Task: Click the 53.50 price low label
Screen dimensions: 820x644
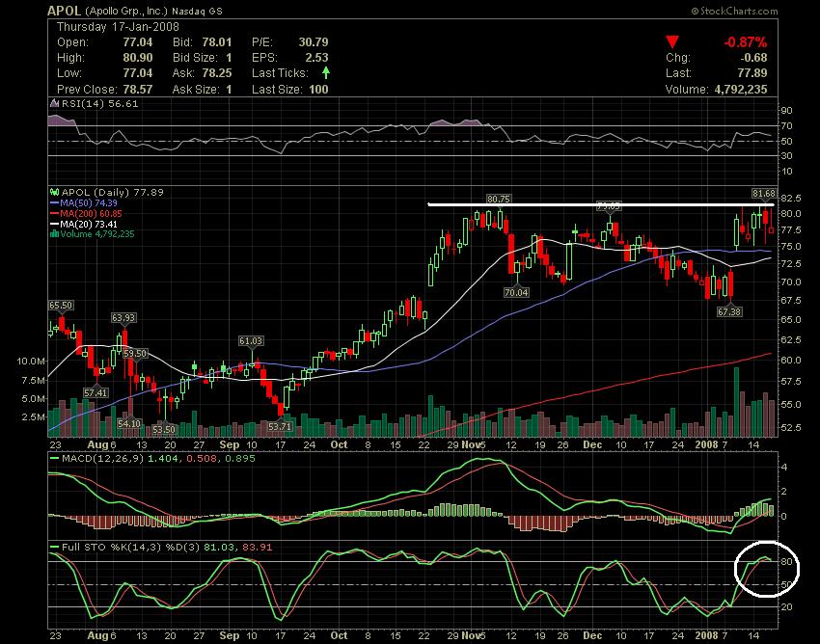Action: coord(164,429)
